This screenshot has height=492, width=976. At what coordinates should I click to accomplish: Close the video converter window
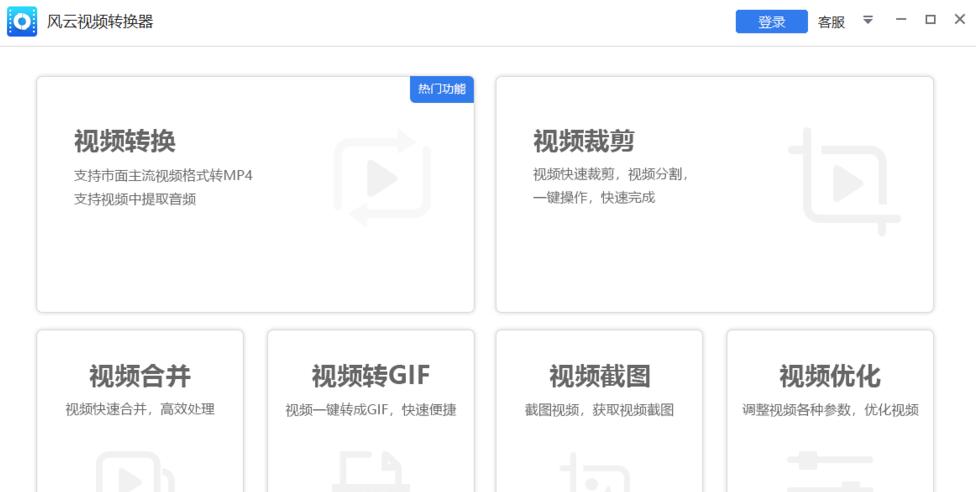click(960, 20)
